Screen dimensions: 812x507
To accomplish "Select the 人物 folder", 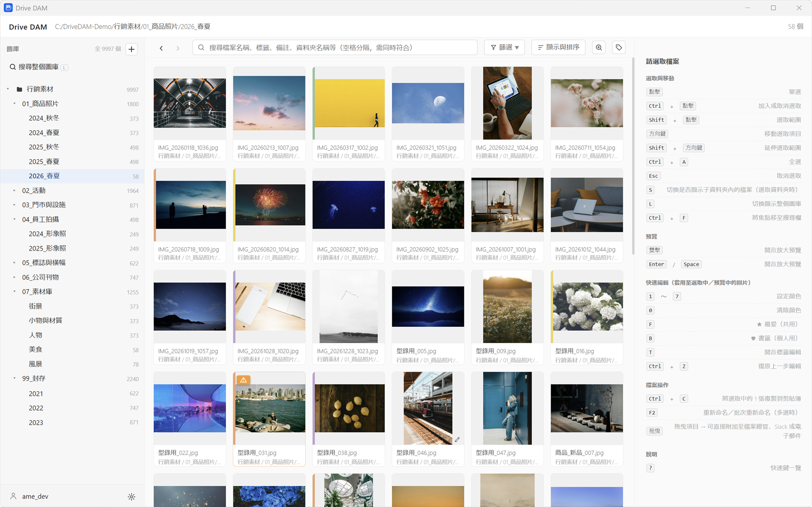I will [72, 335].
